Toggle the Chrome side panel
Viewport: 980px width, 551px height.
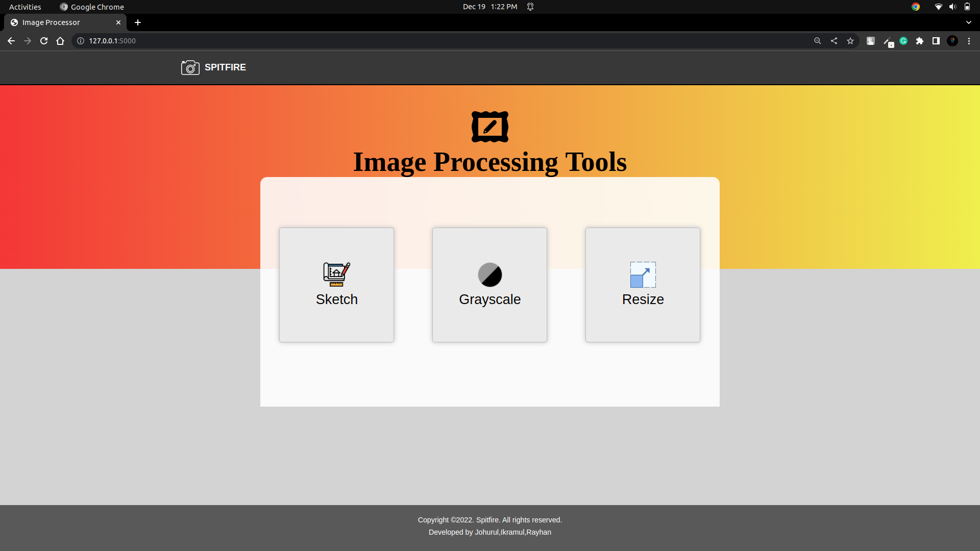point(936,41)
